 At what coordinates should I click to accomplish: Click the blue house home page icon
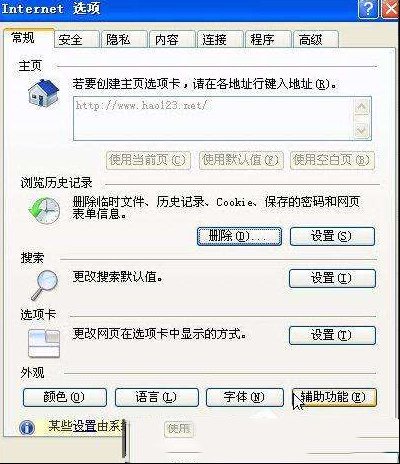tap(43, 93)
